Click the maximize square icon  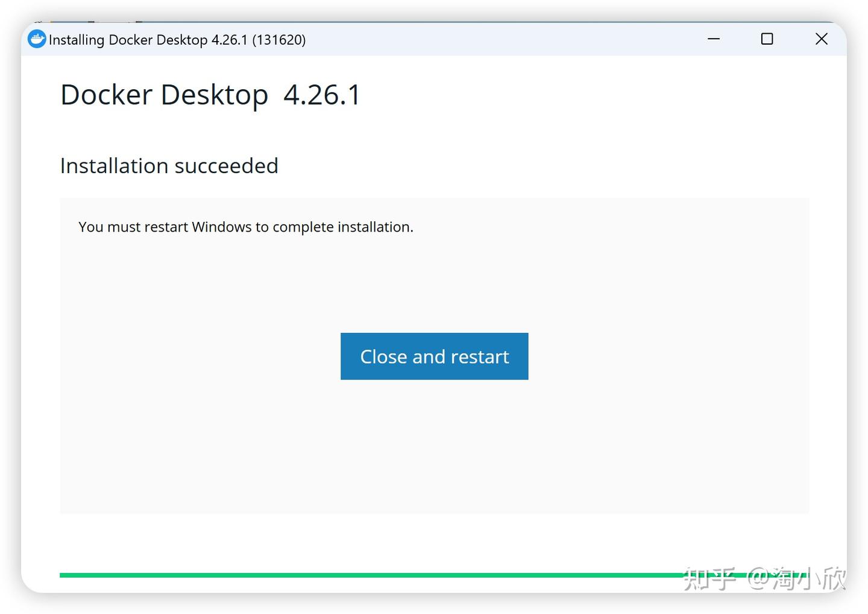click(x=767, y=39)
